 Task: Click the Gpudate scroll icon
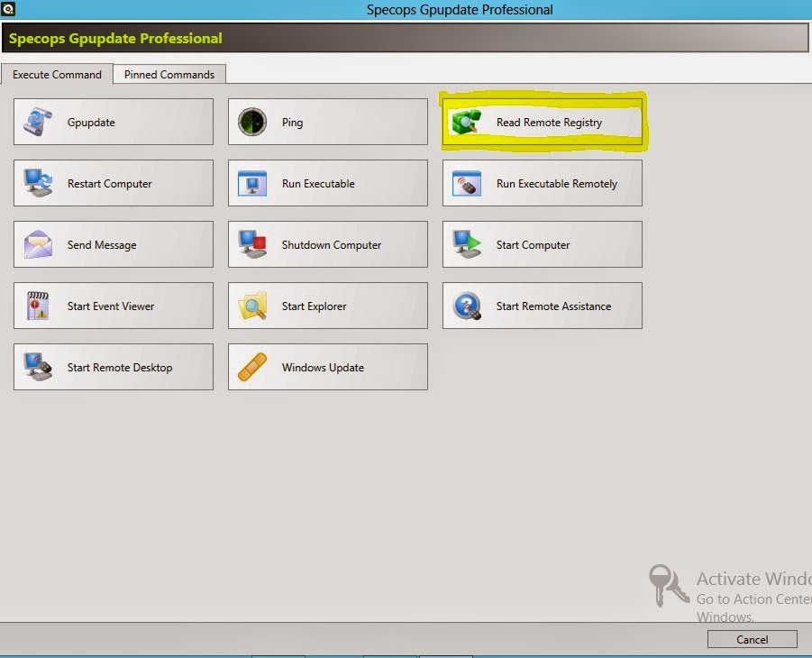click(38, 122)
